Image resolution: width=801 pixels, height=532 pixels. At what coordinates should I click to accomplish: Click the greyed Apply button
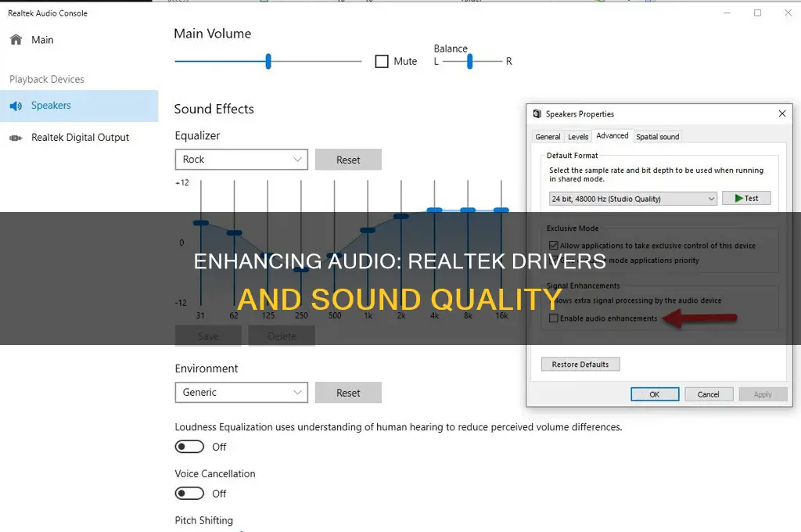coord(763,394)
